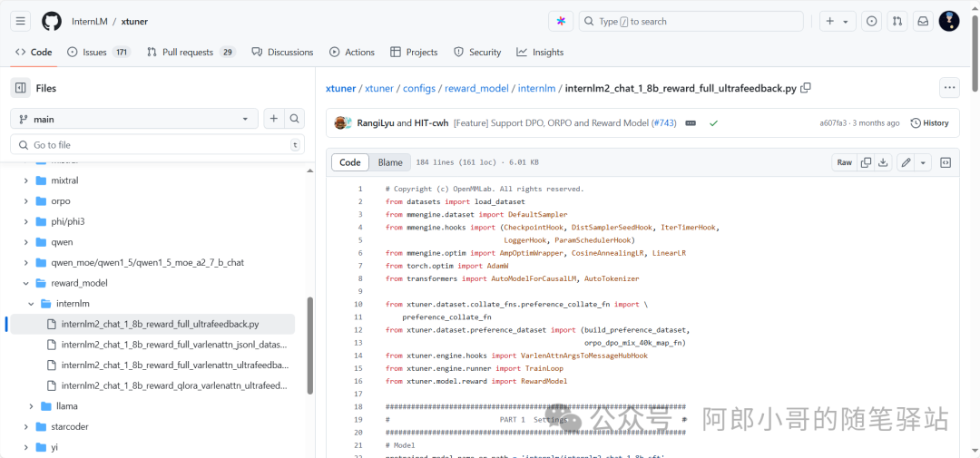Open the RangiLyu author link
The image size is (980, 458).
tap(376, 123)
